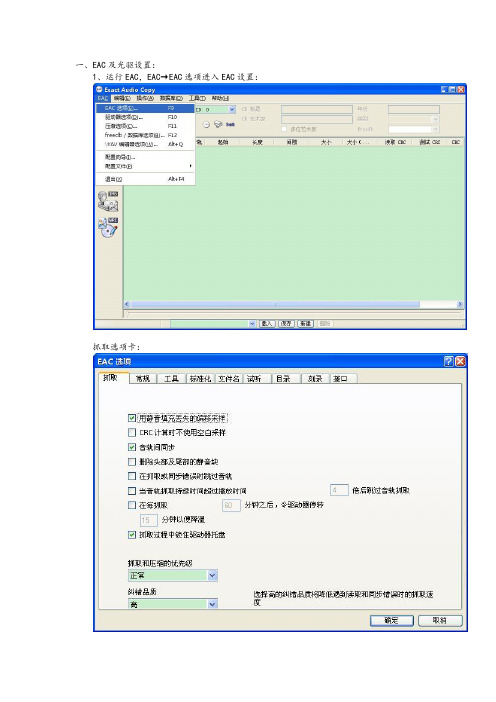Switch to the 目录 tab
496x702 pixels.
(286, 379)
